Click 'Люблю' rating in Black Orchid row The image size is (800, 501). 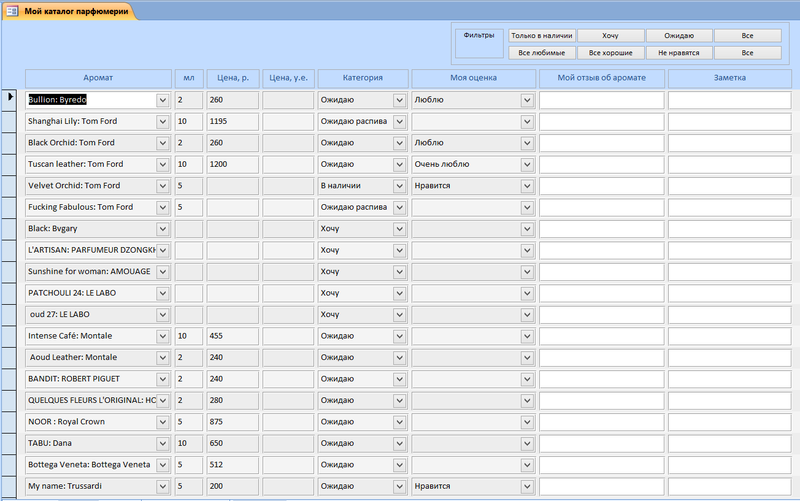point(429,143)
